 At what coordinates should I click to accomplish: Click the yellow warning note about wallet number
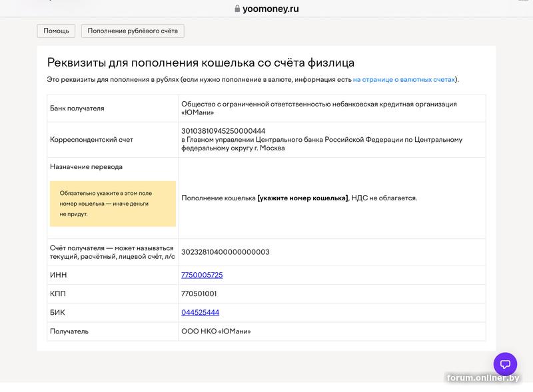113,204
